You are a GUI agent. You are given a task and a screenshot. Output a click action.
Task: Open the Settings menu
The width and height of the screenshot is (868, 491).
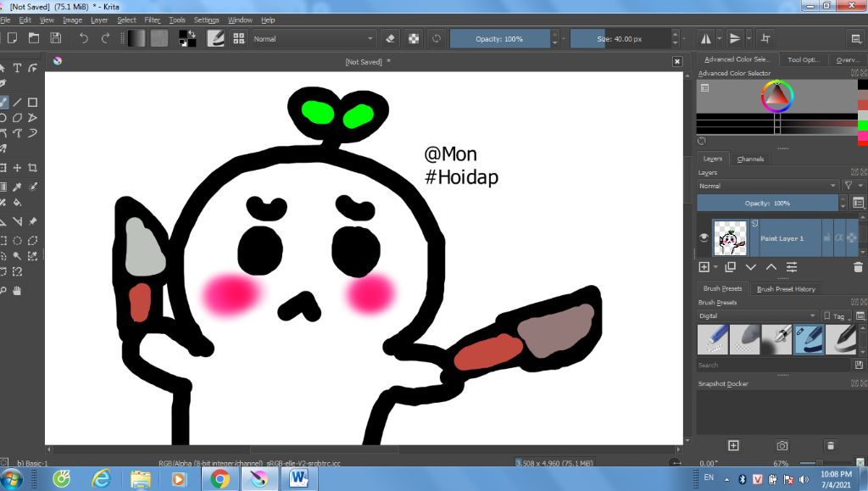pyautogui.click(x=207, y=20)
